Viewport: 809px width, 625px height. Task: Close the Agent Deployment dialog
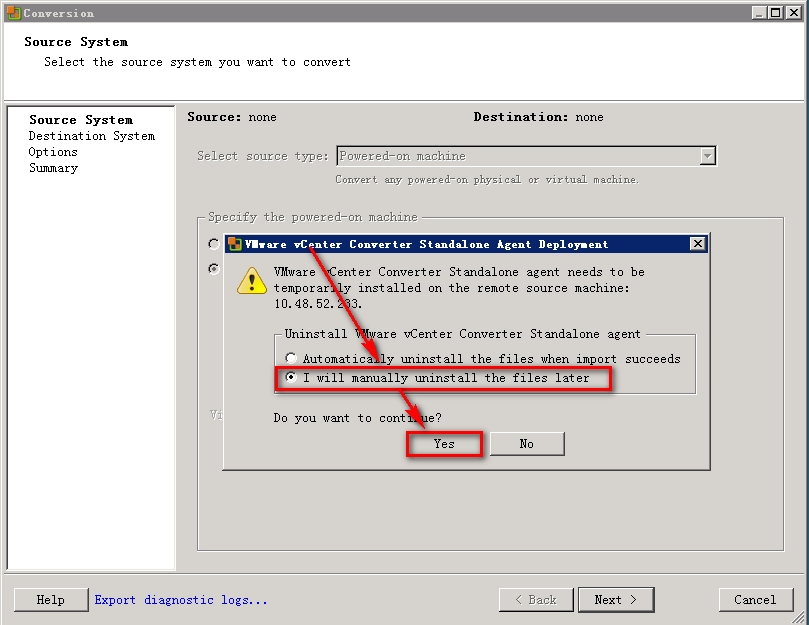698,244
